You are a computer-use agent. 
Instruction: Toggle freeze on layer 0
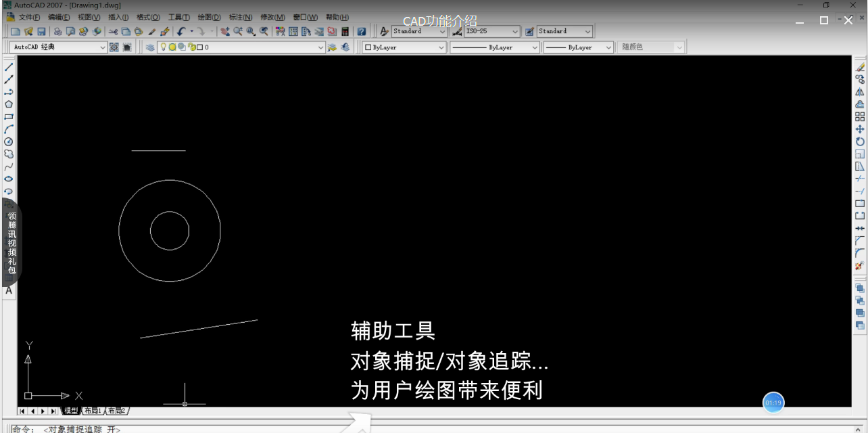point(172,47)
